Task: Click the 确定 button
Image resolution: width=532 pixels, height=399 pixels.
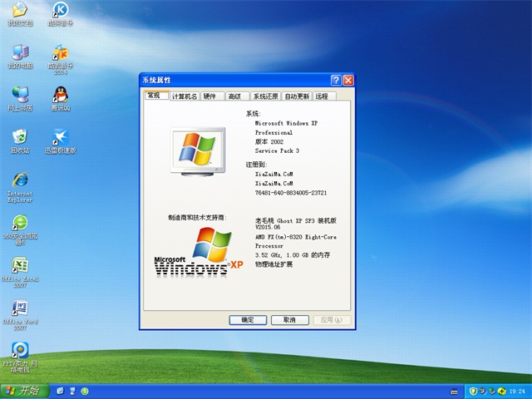Action: click(x=248, y=320)
